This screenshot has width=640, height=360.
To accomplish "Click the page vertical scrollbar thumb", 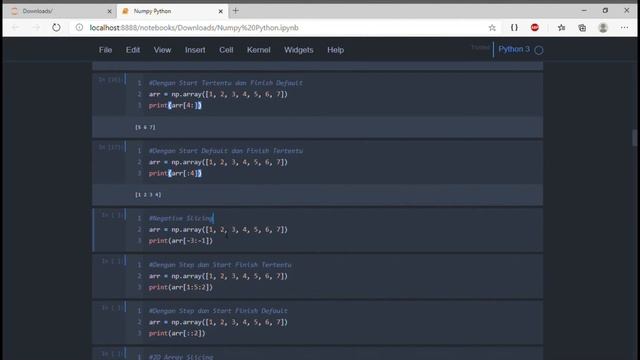I will 634,138.
